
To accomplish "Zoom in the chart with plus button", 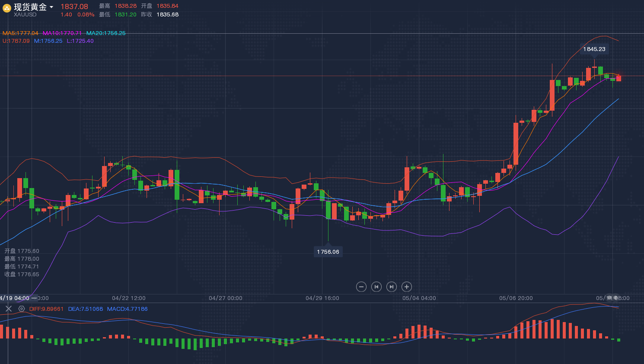I will pyautogui.click(x=406, y=287).
